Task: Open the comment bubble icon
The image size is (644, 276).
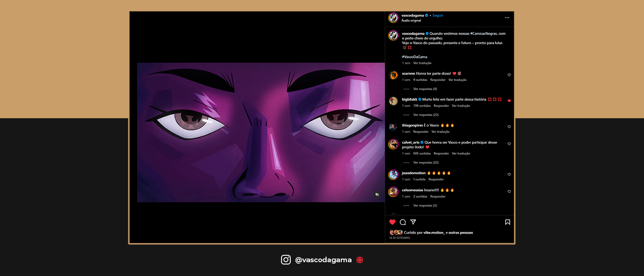Action: coord(403,222)
